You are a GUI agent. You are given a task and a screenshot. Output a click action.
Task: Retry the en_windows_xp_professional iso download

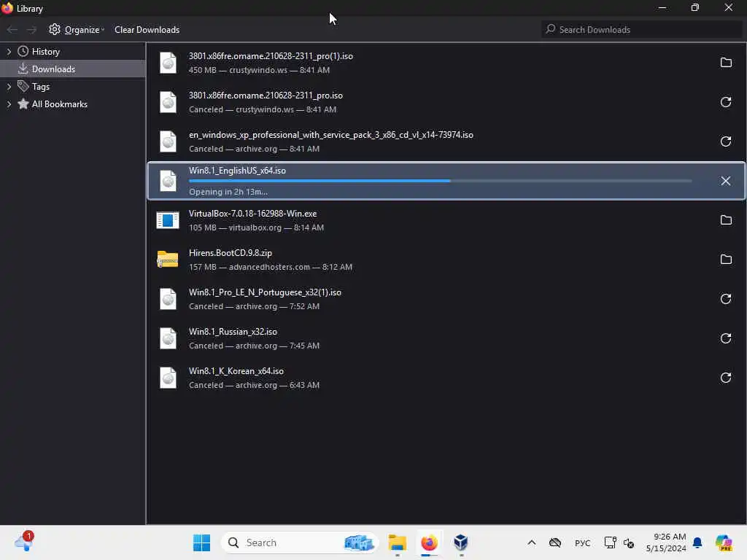click(x=726, y=141)
